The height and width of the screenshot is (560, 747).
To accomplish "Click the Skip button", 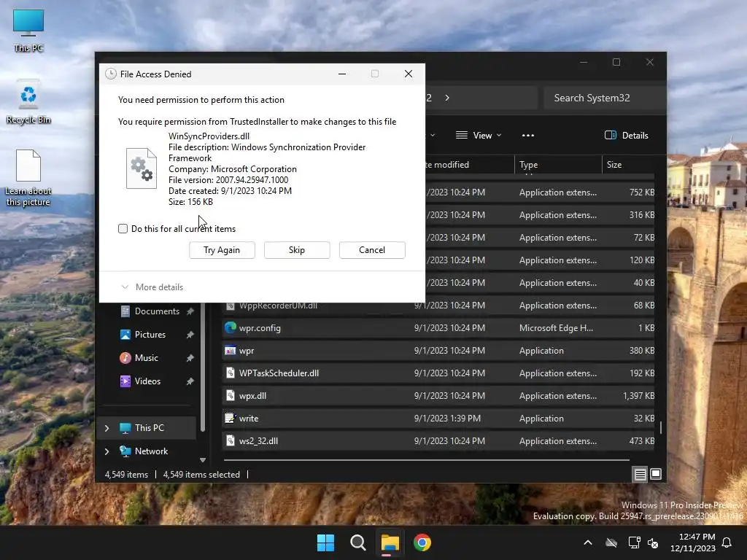I will pos(297,250).
